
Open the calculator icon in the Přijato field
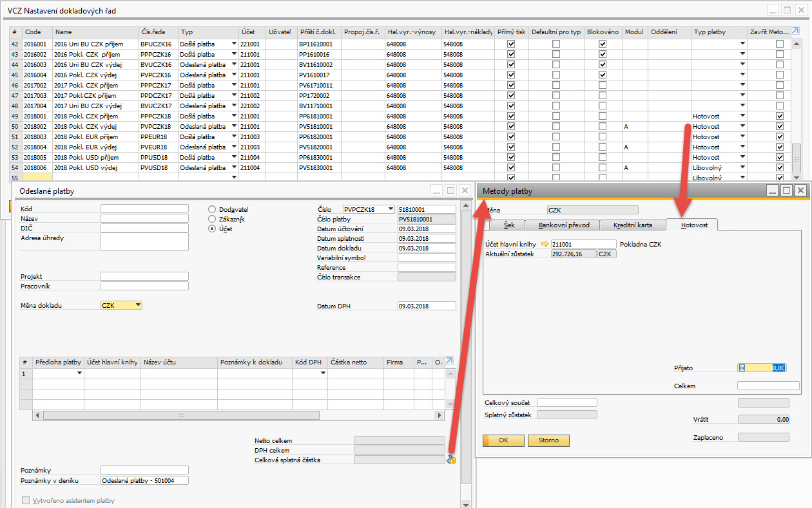point(742,368)
